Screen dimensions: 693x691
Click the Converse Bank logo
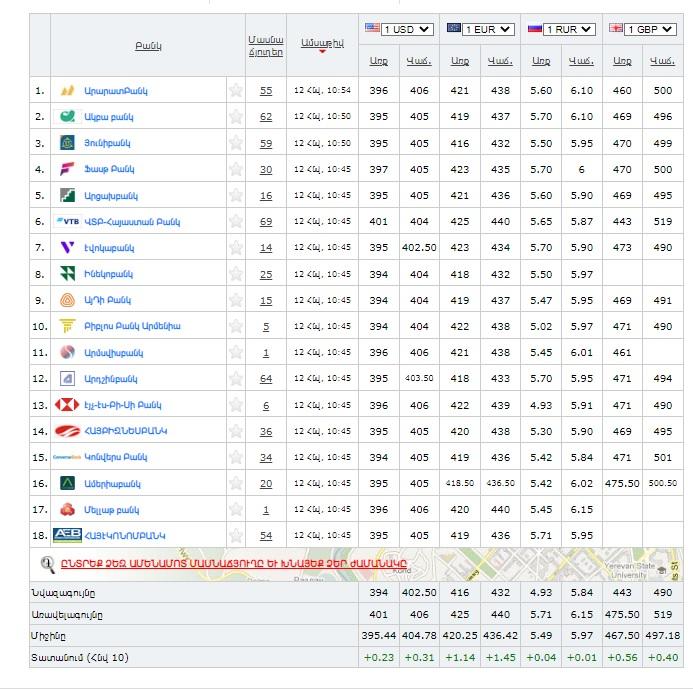click(x=68, y=457)
